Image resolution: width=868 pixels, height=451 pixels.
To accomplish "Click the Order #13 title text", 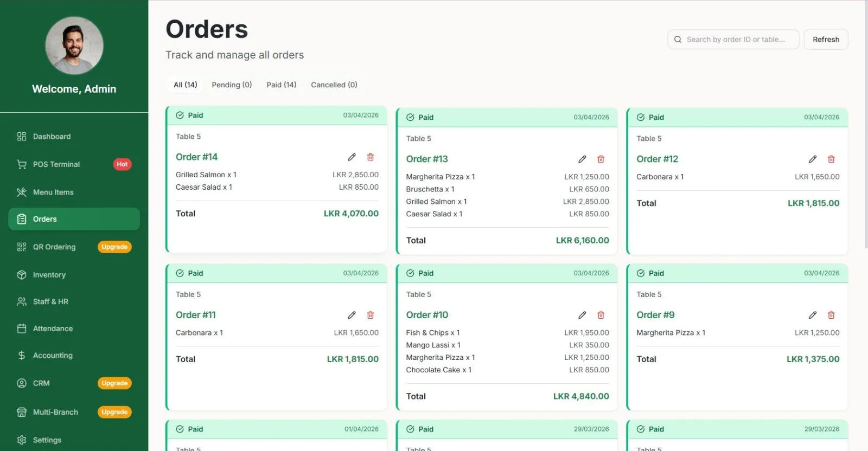I will 427,159.
